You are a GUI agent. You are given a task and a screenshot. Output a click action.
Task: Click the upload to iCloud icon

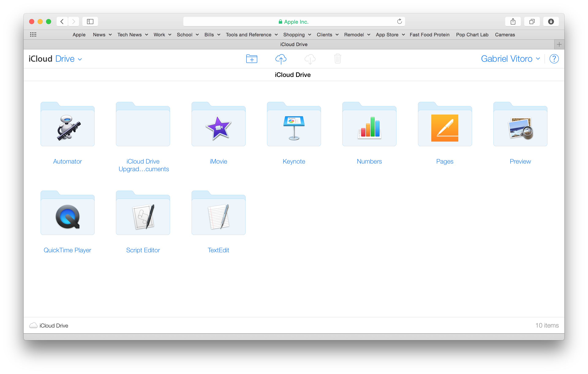[x=281, y=59]
